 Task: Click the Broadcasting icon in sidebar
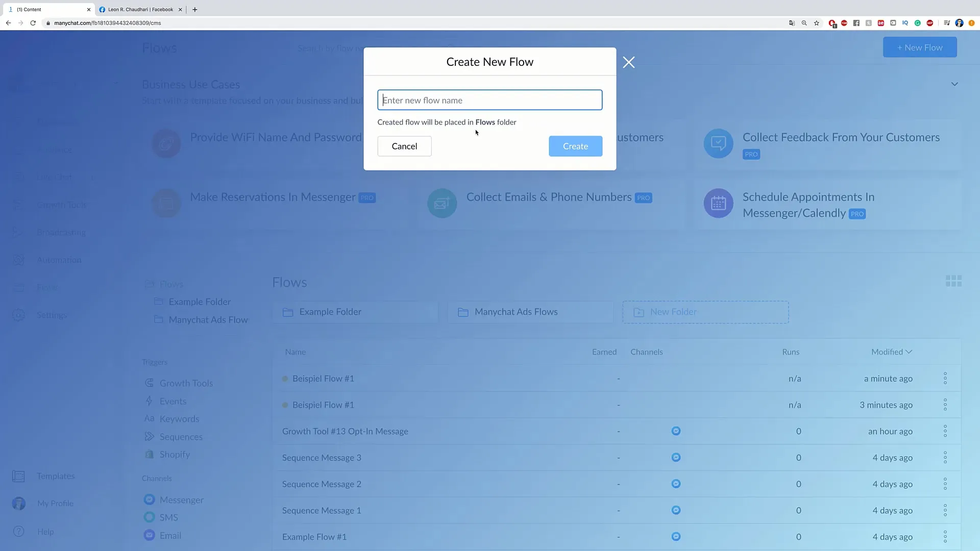coord(18,232)
